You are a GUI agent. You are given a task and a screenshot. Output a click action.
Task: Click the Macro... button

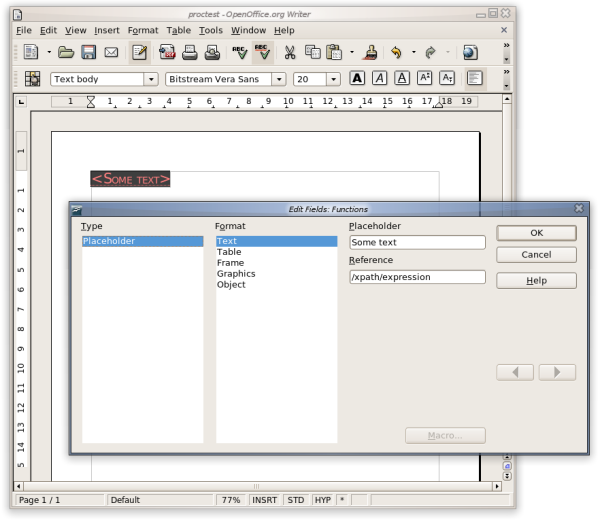445,436
